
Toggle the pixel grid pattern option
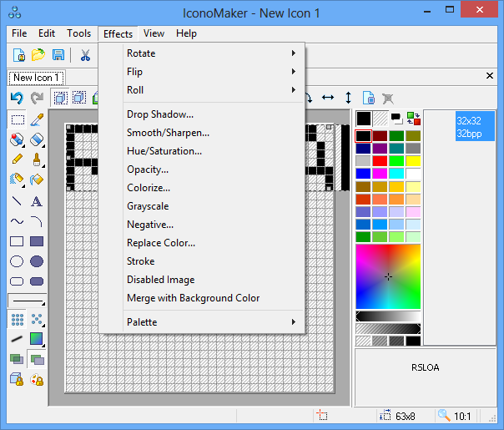coord(18,320)
